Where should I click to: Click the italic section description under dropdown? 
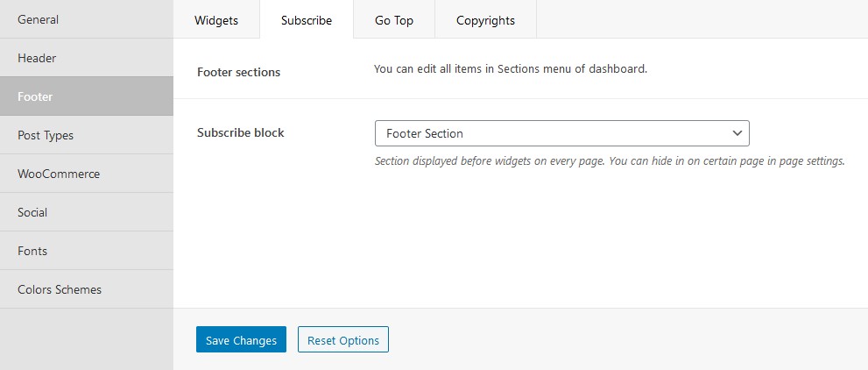tap(610, 161)
